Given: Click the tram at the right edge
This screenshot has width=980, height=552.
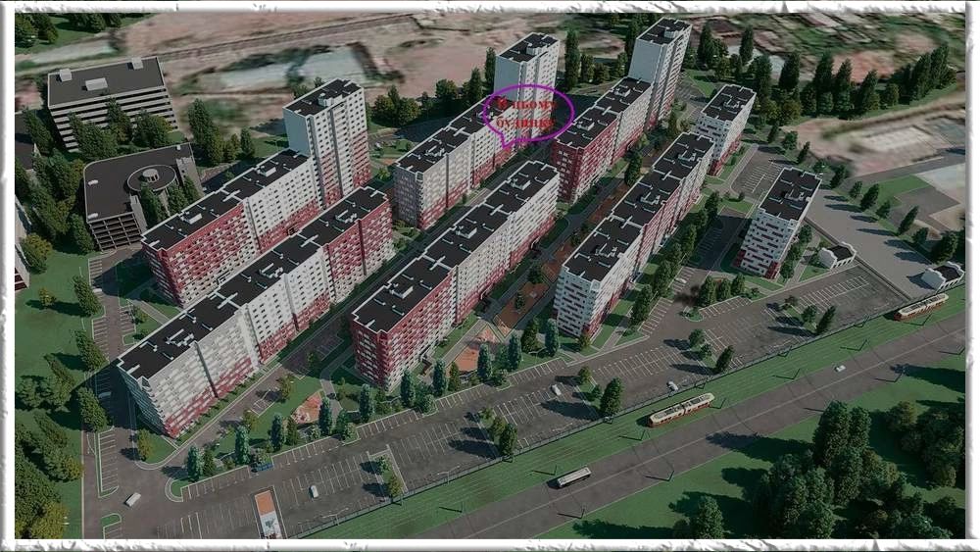Looking at the screenshot, I should pyautogui.click(x=921, y=307).
